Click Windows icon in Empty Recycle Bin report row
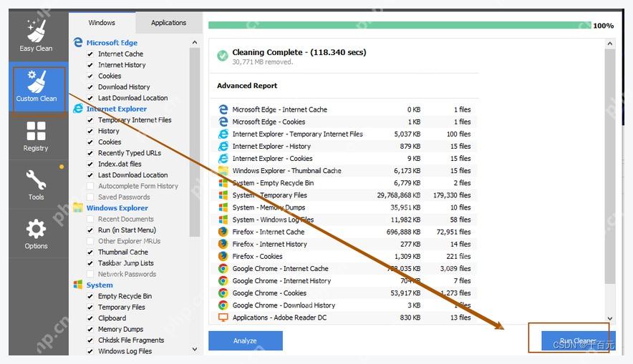The width and height of the screenshot is (633, 364). (223, 182)
